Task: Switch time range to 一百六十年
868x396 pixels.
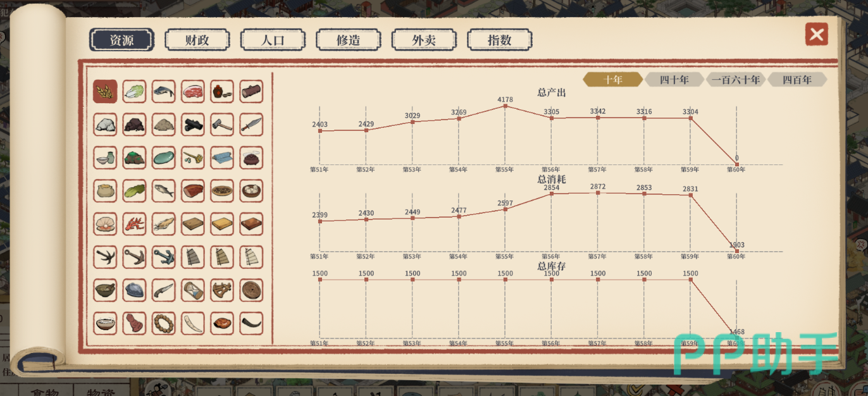Action: tap(735, 80)
